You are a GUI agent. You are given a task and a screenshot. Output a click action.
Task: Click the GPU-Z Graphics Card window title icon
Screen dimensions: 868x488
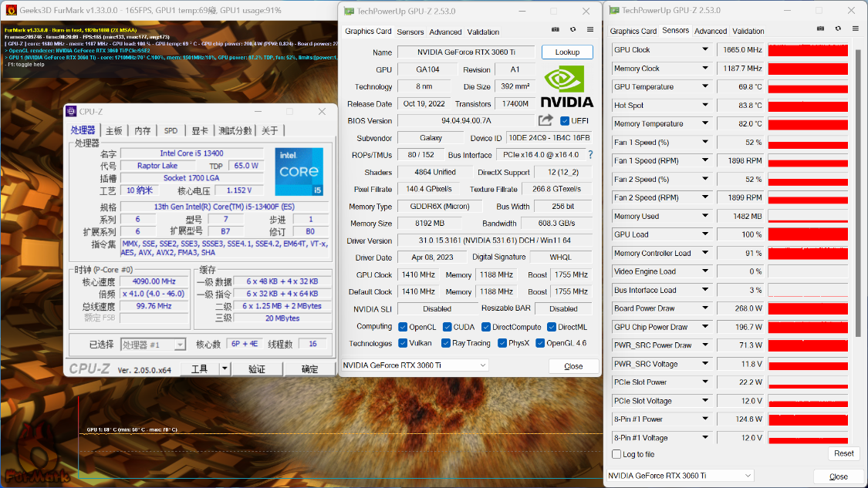pos(349,11)
